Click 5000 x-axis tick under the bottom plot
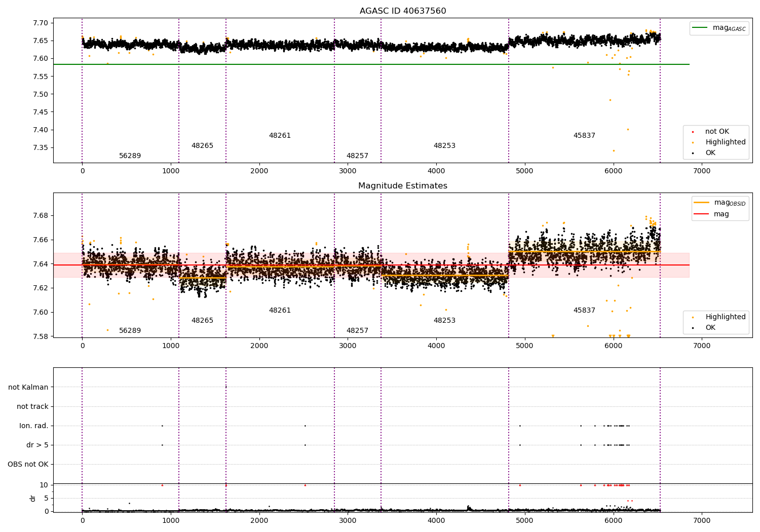760x532 pixels. pyautogui.click(x=524, y=521)
